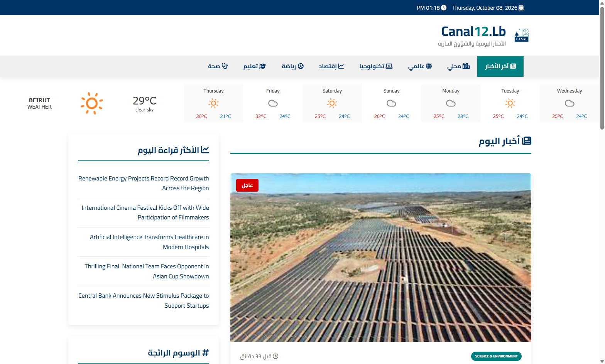Click the clock icon beside PM 01:18
The width and height of the screenshot is (605, 364).
point(444,8)
